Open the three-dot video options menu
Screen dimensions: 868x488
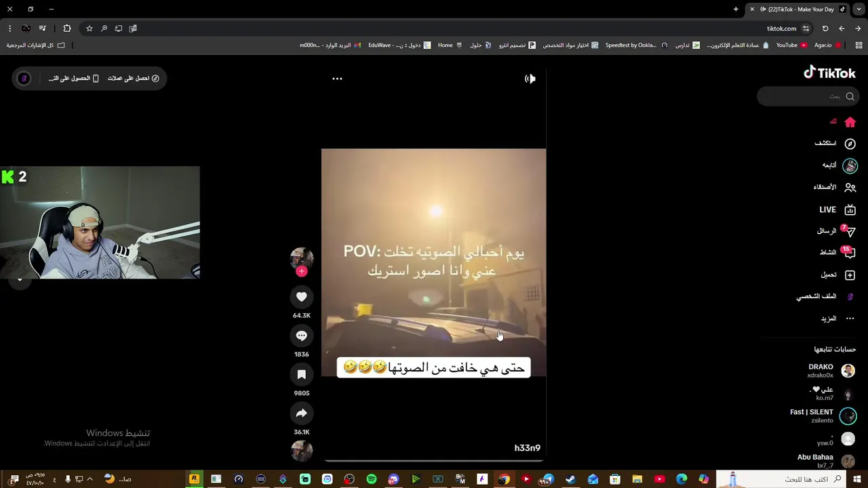(337, 79)
